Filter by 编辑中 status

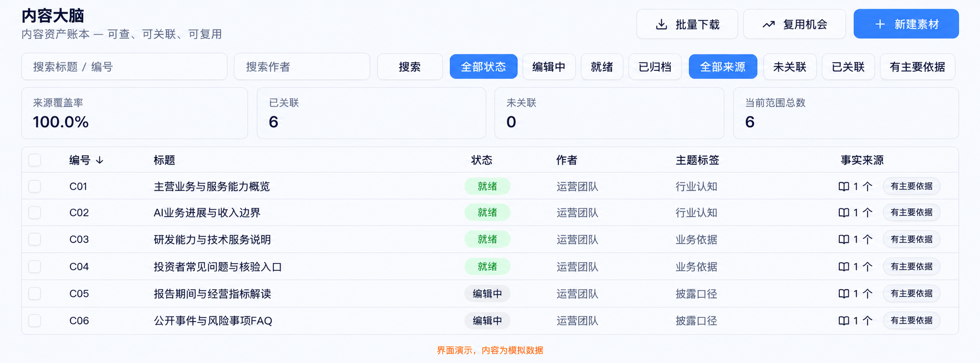(549, 67)
